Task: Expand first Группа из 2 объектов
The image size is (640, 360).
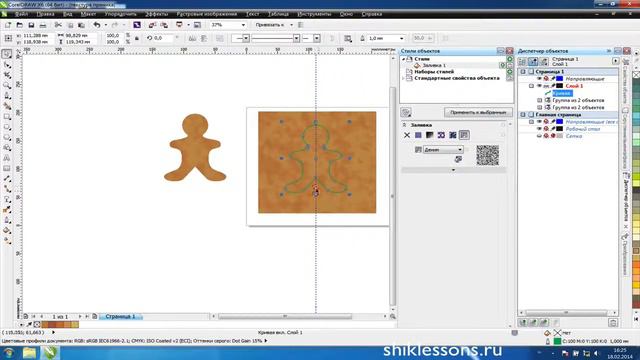Action: (540, 100)
